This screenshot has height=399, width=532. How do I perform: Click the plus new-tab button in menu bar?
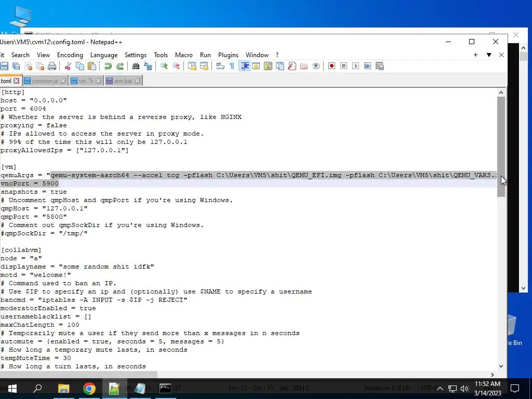coord(476,55)
